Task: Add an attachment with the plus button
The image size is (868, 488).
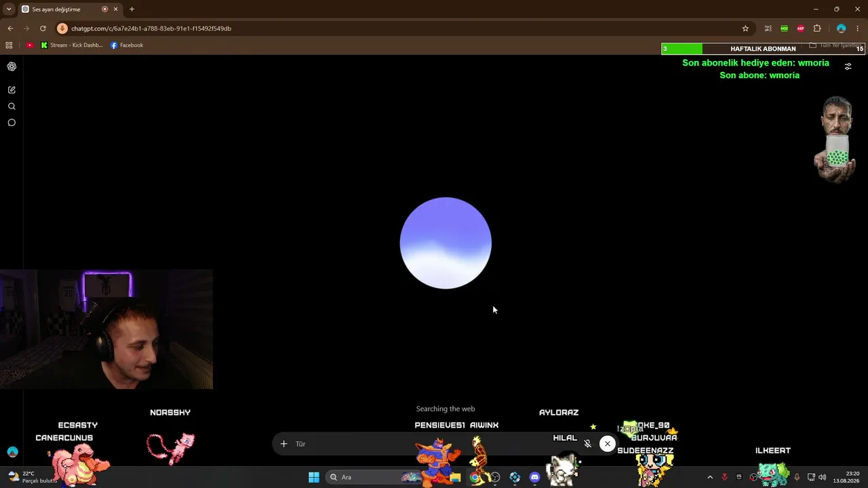Action: pyautogui.click(x=284, y=444)
